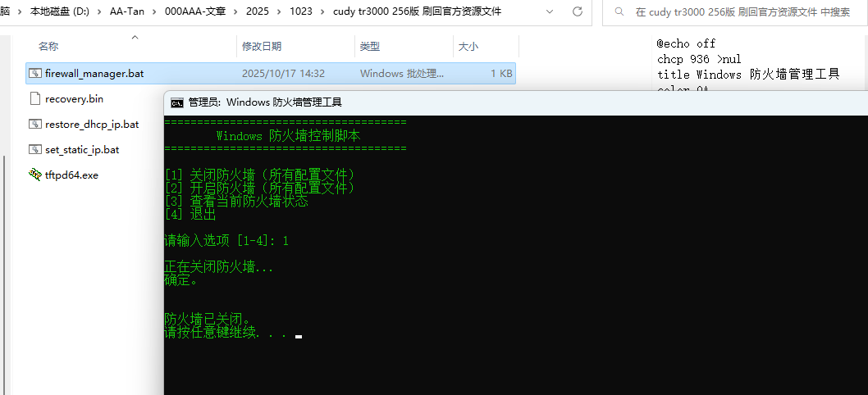
Task: Expand chevron after 本地磁盘 (D:) breadcrumb
Action: click(x=99, y=12)
